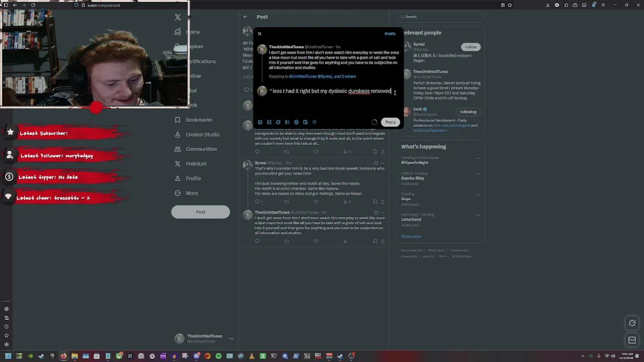Click the Post button in the sidebar
This screenshot has width=644, height=362.
[x=200, y=212]
